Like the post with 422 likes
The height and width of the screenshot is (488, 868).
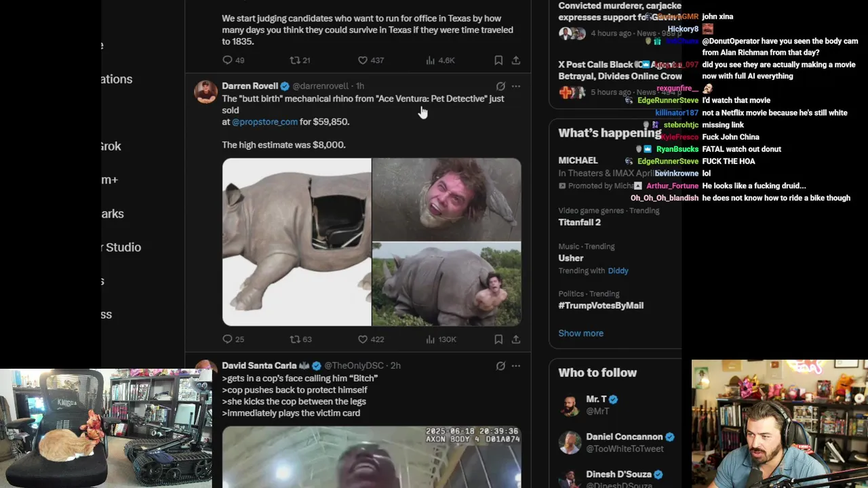(363, 339)
